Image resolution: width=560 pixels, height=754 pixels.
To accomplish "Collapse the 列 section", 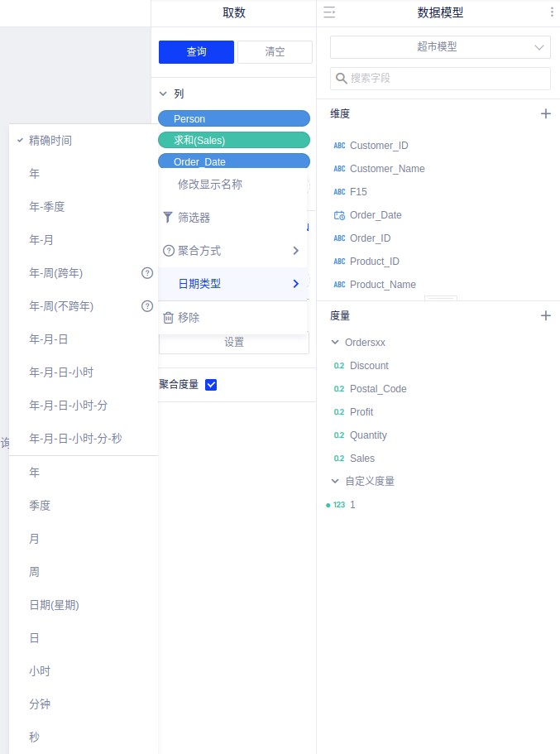I will (164, 94).
